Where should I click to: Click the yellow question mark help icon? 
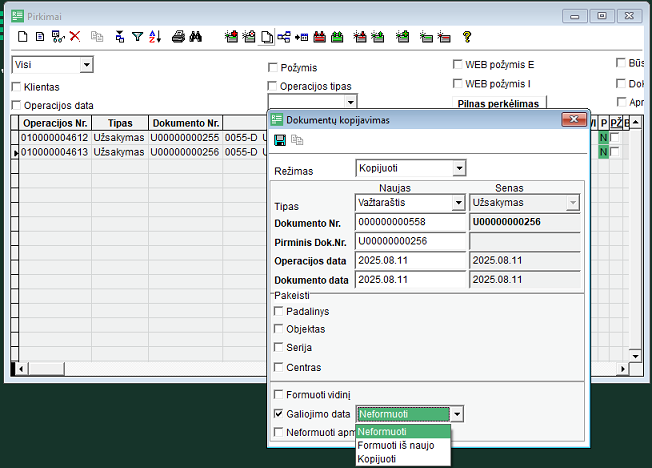(467, 37)
